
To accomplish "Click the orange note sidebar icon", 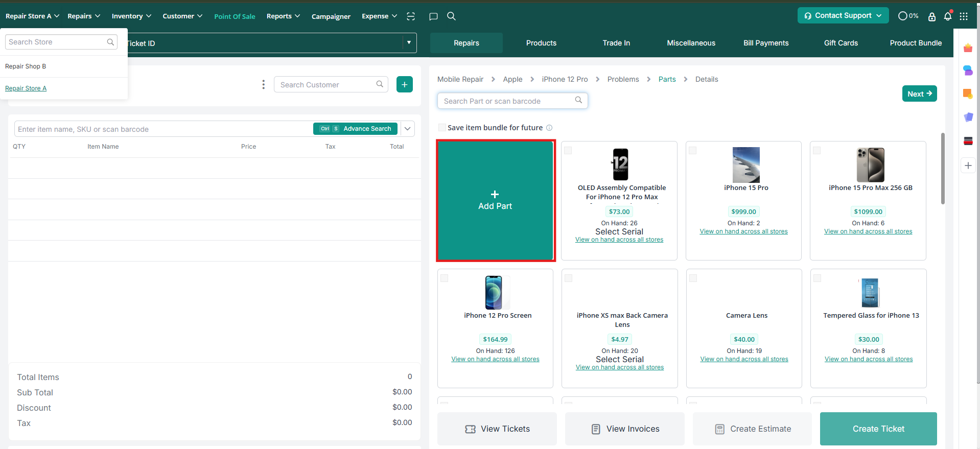I will pyautogui.click(x=968, y=94).
